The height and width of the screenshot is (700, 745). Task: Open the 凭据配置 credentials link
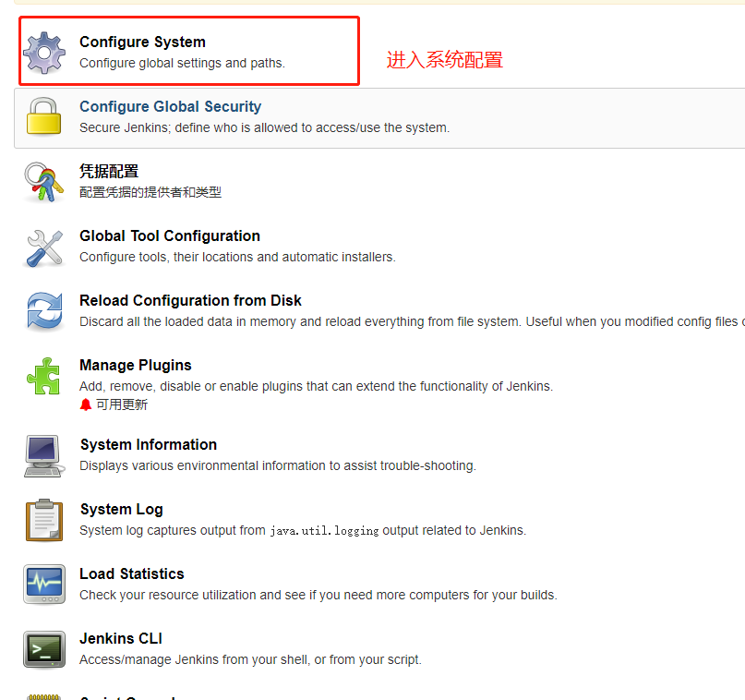(109, 171)
